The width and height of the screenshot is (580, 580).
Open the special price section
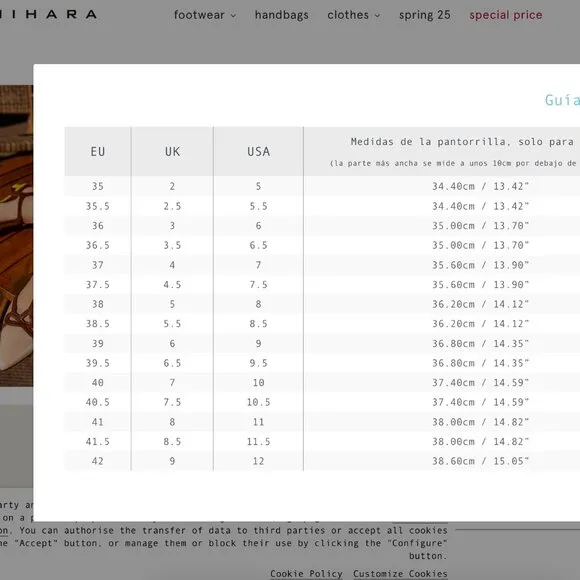pyautogui.click(x=506, y=15)
